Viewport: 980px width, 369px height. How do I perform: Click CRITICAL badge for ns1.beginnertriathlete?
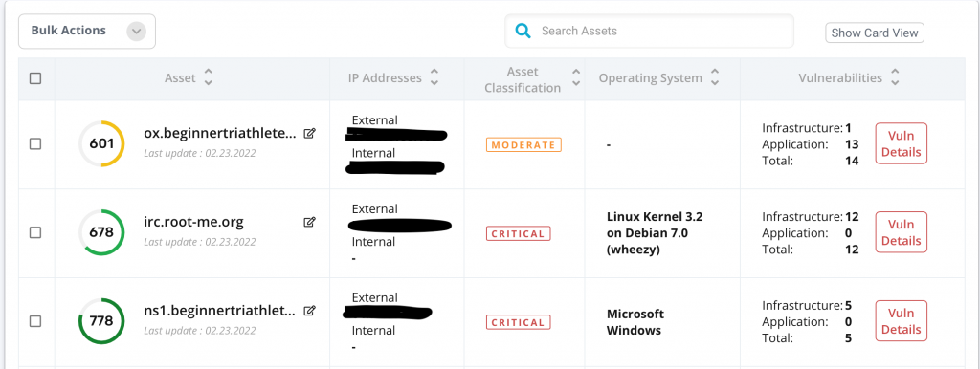point(518,322)
